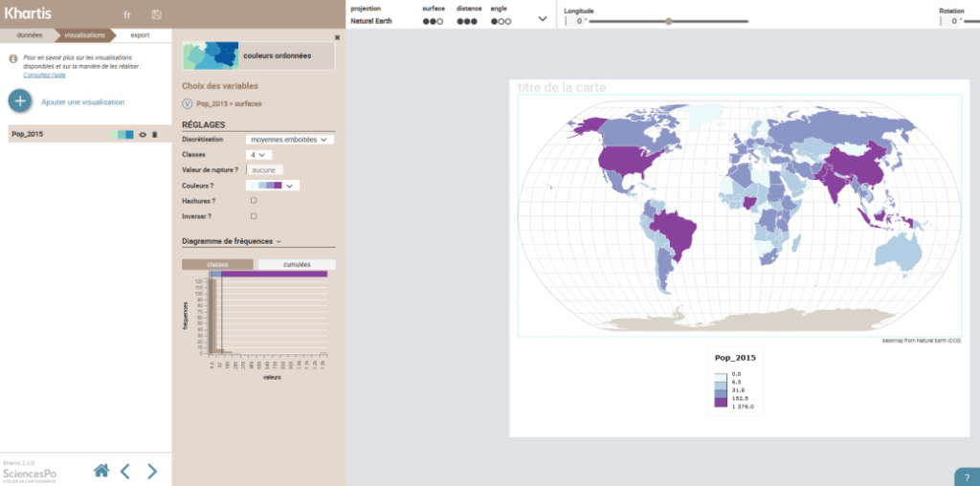Viewport: 980px width, 486px height.
Task: Check the Inverser checkbox
Action: point(254,216)
